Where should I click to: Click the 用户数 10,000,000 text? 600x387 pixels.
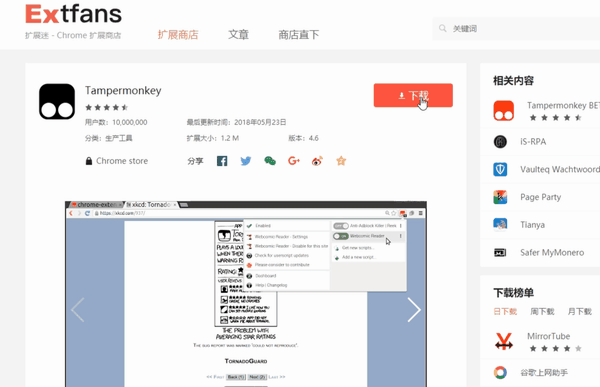pos(116,122)
